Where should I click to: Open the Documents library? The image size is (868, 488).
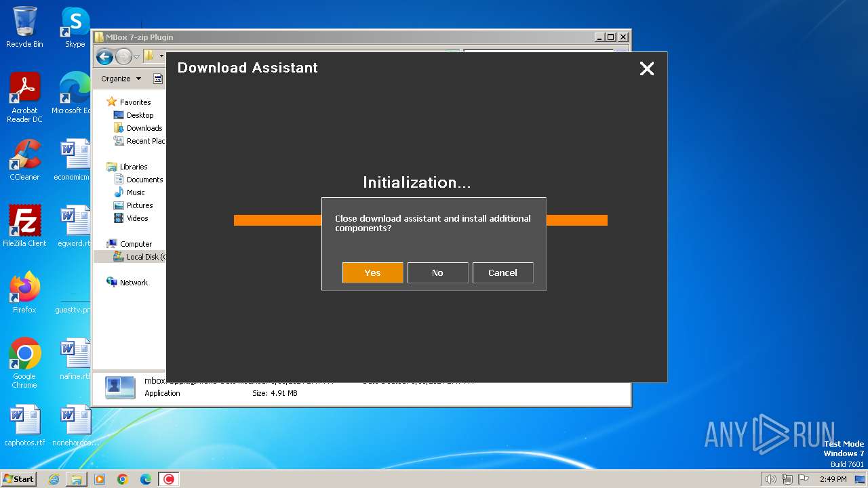[138, 180]
